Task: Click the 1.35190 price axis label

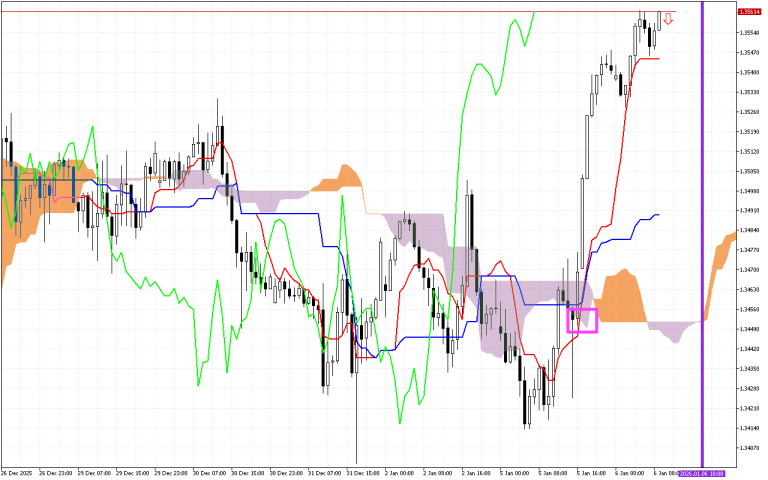Action: (x=749, y=132)
